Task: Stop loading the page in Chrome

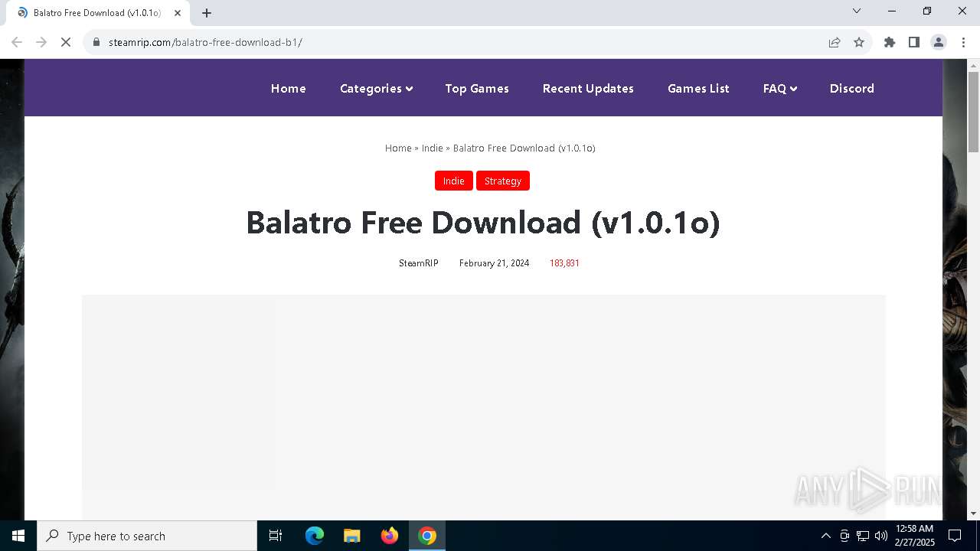Action: pyautogui.click(x=66, y=42)
